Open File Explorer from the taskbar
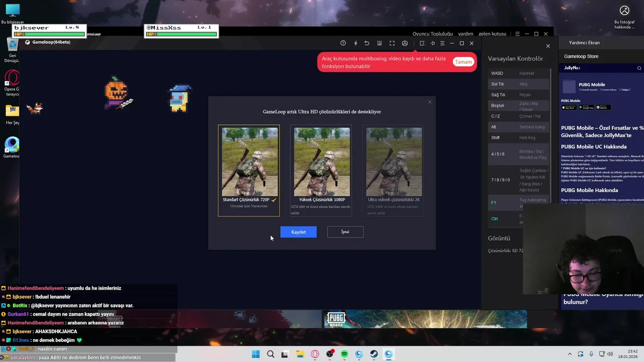 (300, 354)
